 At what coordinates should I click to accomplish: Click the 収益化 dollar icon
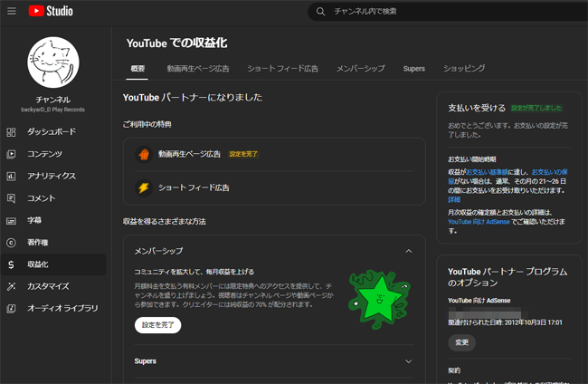pos(11,264)
